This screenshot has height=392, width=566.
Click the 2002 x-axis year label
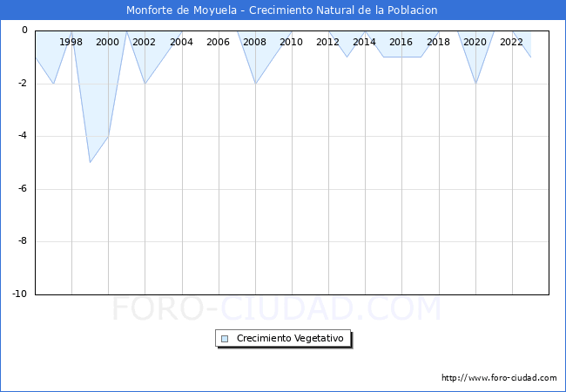144,42
